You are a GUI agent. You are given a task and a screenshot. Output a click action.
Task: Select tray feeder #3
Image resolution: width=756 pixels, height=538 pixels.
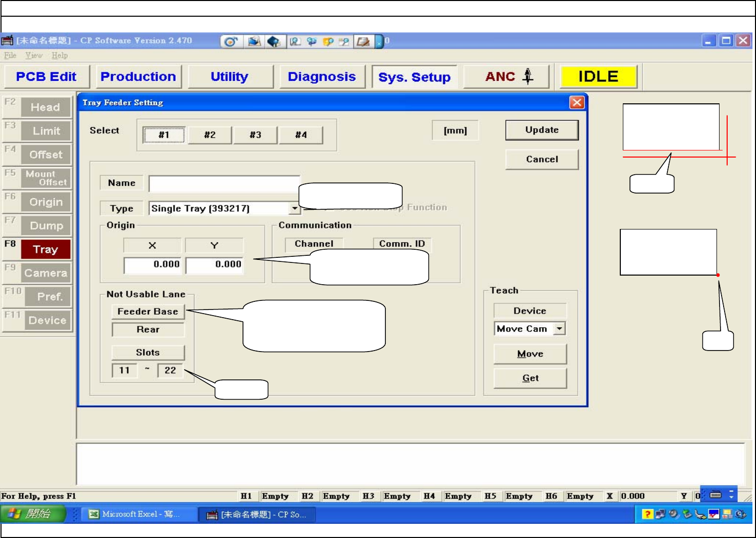pos(255,135)
